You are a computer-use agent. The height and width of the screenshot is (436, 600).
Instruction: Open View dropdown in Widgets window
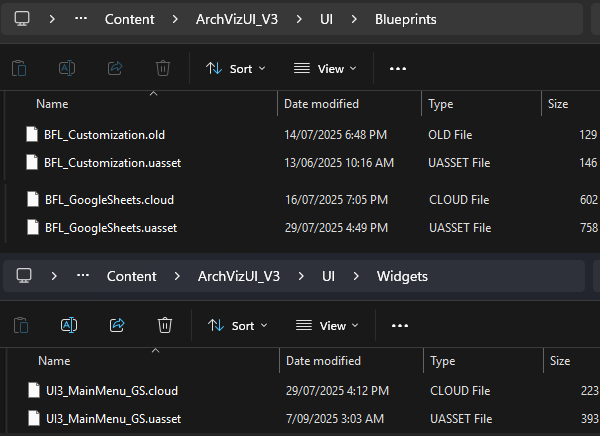(x=327, y=326)
